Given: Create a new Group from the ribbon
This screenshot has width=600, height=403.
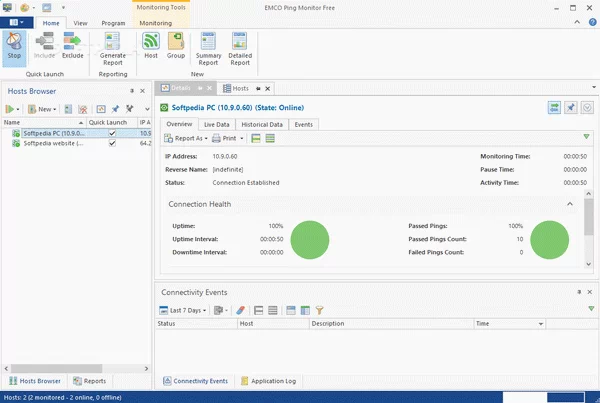Looking at the screenshot, I should [175, 46].
